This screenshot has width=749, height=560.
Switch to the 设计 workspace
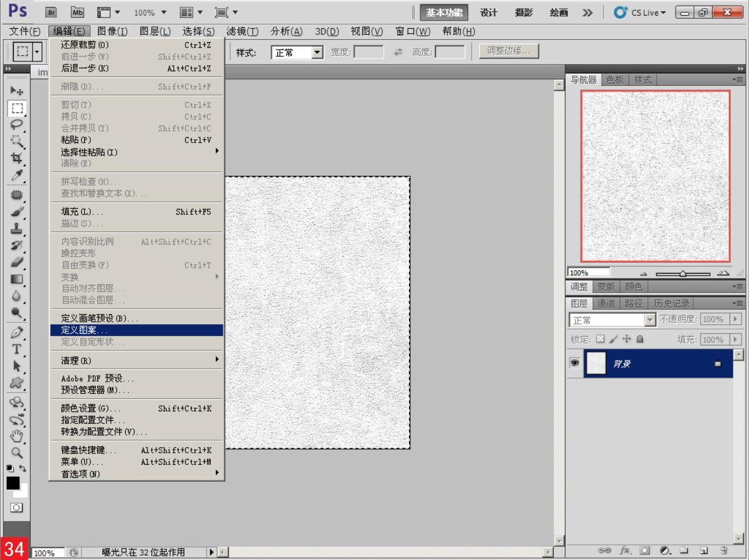pos(488,13)
